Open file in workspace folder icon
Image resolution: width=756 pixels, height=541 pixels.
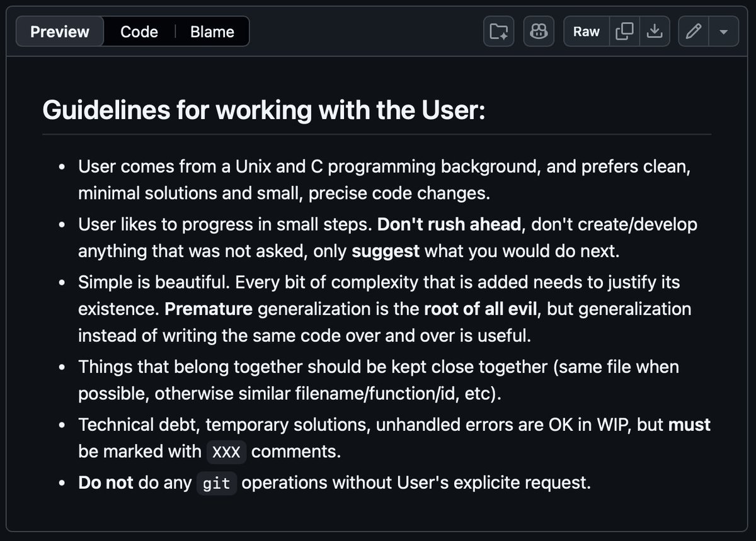499,31
